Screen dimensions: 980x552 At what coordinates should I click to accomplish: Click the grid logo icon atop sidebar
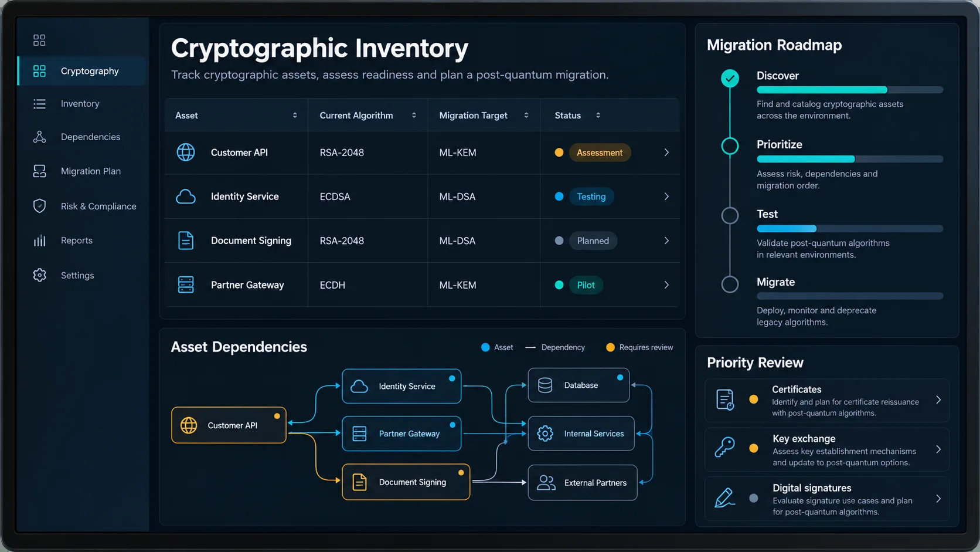click(39, 40)
